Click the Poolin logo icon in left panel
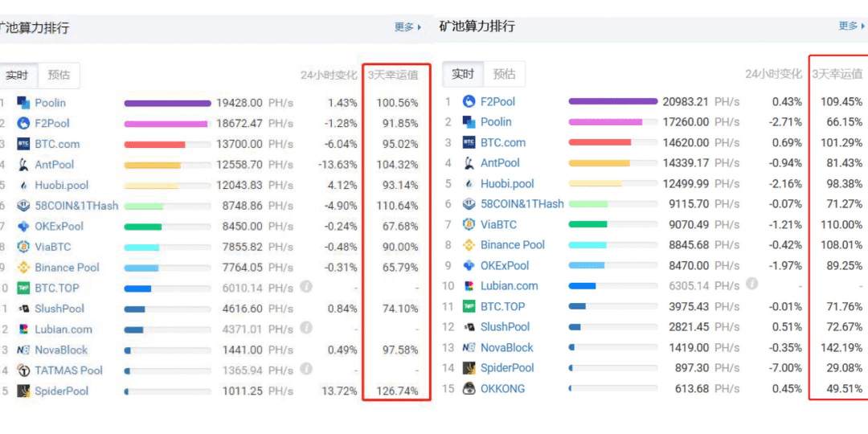The height and width of the screenshot is (434, 868). pyautogui.click(x=23, y=103)
